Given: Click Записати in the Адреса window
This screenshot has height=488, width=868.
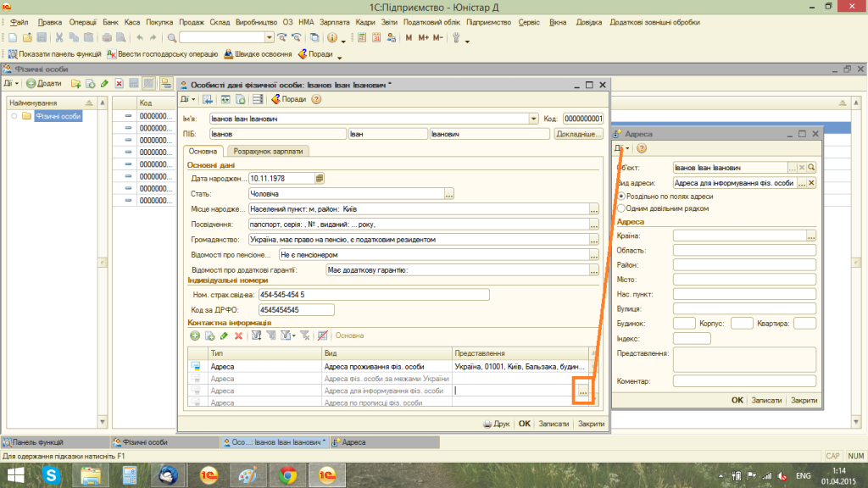Looking at the screenshot, I should click(x=766, y=400).
